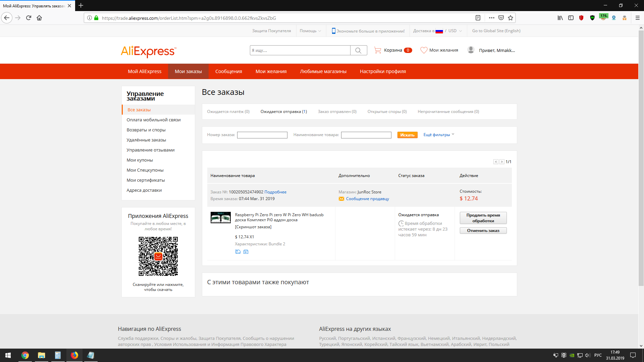The image size is (644, 362).
Task: Open the Firefox Library icon
Action: pos(560,18)
